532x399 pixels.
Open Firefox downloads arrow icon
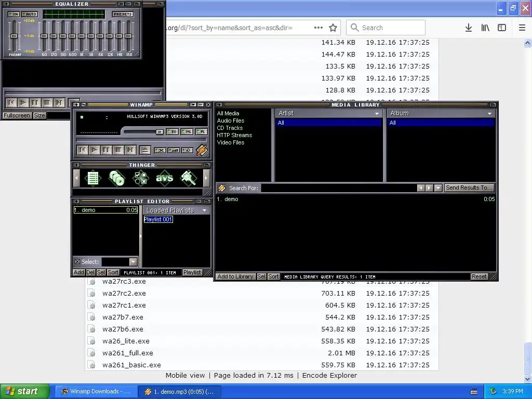[469, 28]
